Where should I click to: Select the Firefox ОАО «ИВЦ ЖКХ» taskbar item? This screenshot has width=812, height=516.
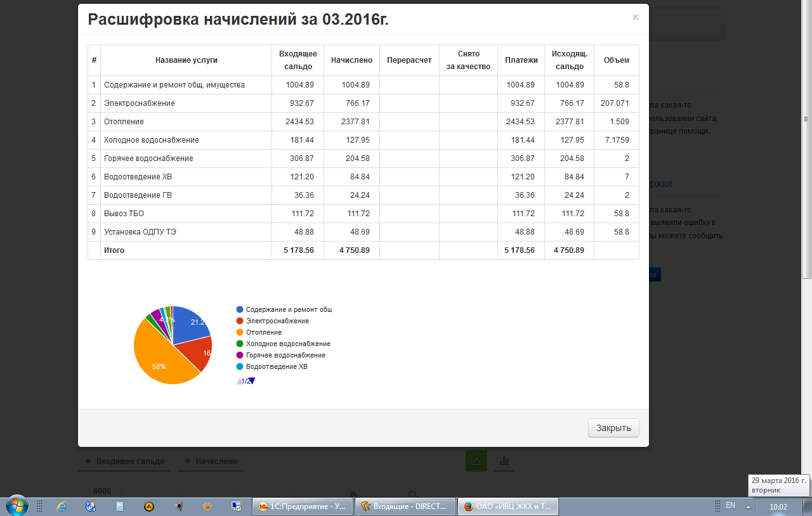[x=508, y=506]
